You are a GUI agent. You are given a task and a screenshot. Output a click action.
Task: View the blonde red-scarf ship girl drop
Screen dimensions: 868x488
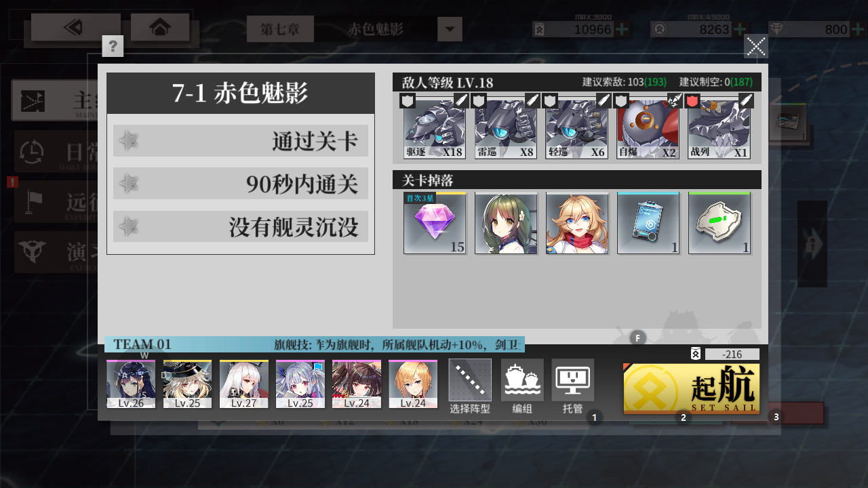tap(577, 223)
